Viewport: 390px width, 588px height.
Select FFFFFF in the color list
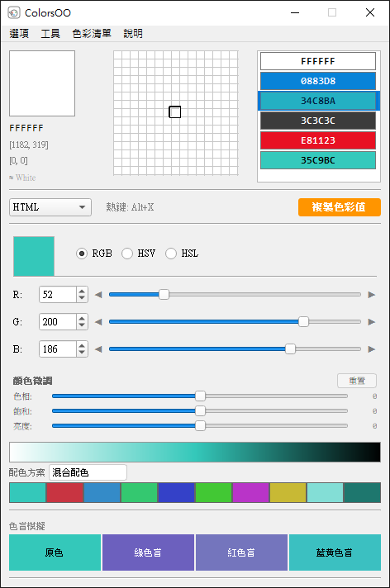pos(318,61)
